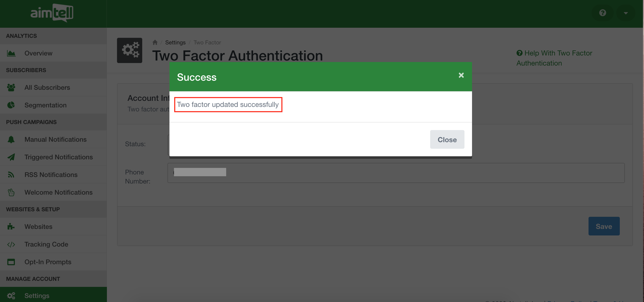
Task: Click the Segmentation pie chart icon
Action: click(11, 105)
